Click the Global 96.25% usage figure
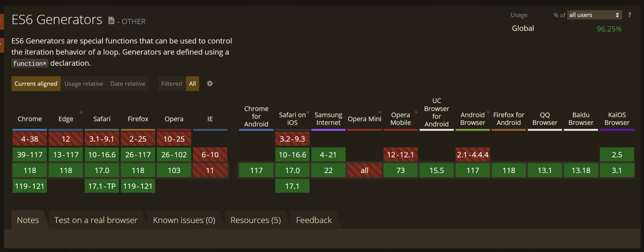 pyautogui.click(x=609, y=29)
